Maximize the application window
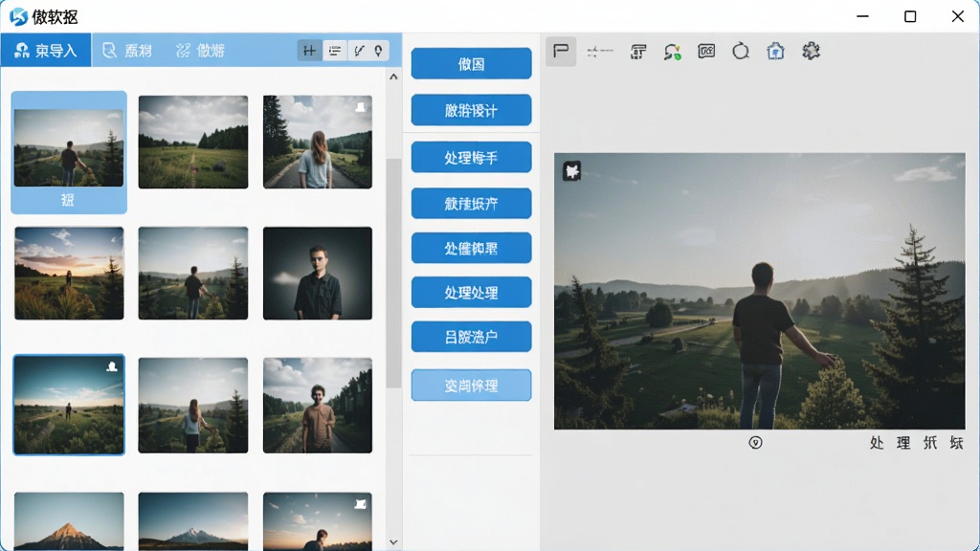The width and height of the screenshot is (980, 551). click(x=910, y=16)
